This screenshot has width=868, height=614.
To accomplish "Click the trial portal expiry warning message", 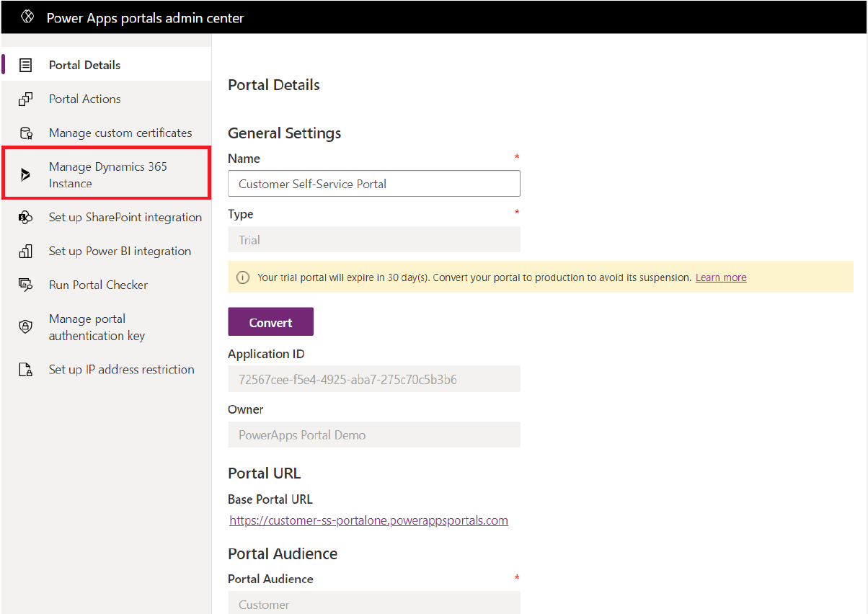I will point(474,277).
